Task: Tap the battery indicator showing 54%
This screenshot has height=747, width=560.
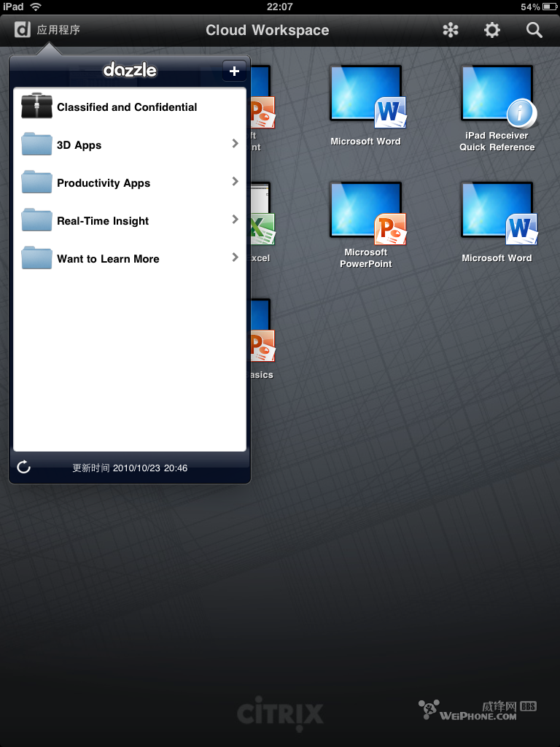Action: click(539, 7)
